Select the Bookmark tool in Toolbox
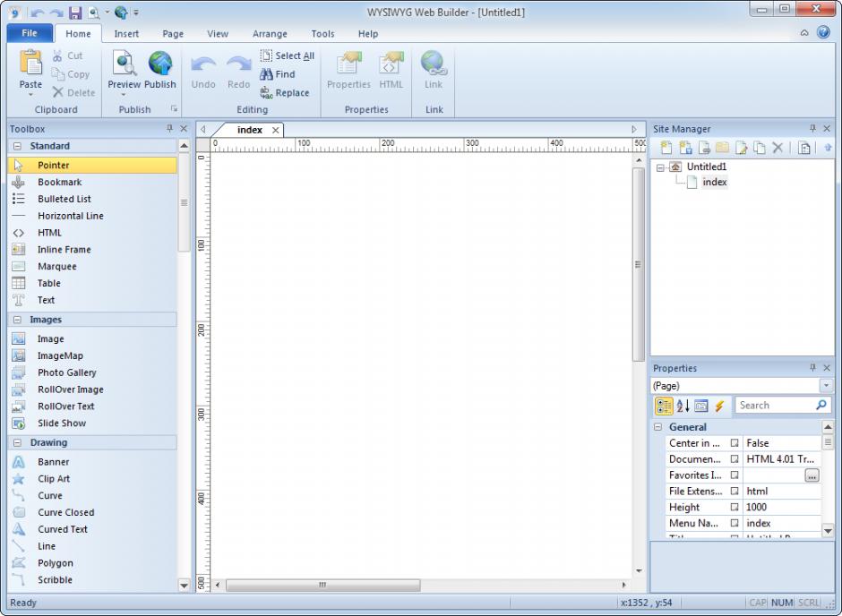The height and width of the screenshot is (616, 842). (92, 182)
